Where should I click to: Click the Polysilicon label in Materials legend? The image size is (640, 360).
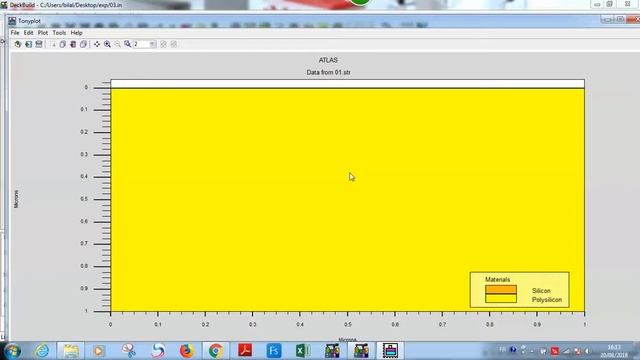click(547, 300)
